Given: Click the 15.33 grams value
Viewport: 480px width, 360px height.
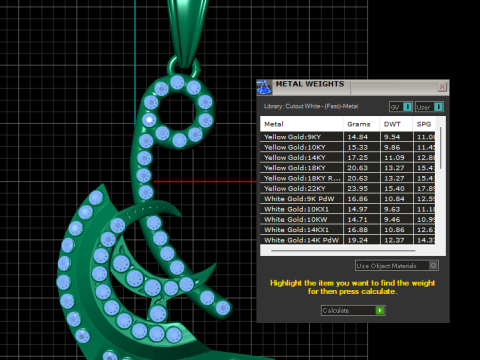Looking at the screenshot, I should click(x=357, y=147).
